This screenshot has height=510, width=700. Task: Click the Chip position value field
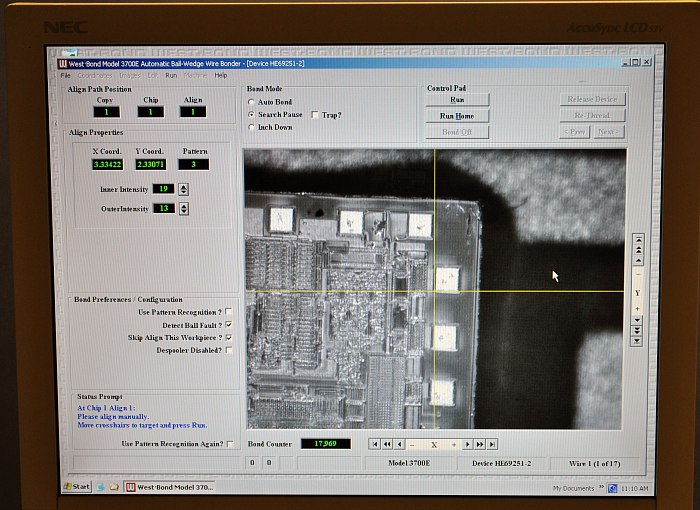click(x=150, y=112)
